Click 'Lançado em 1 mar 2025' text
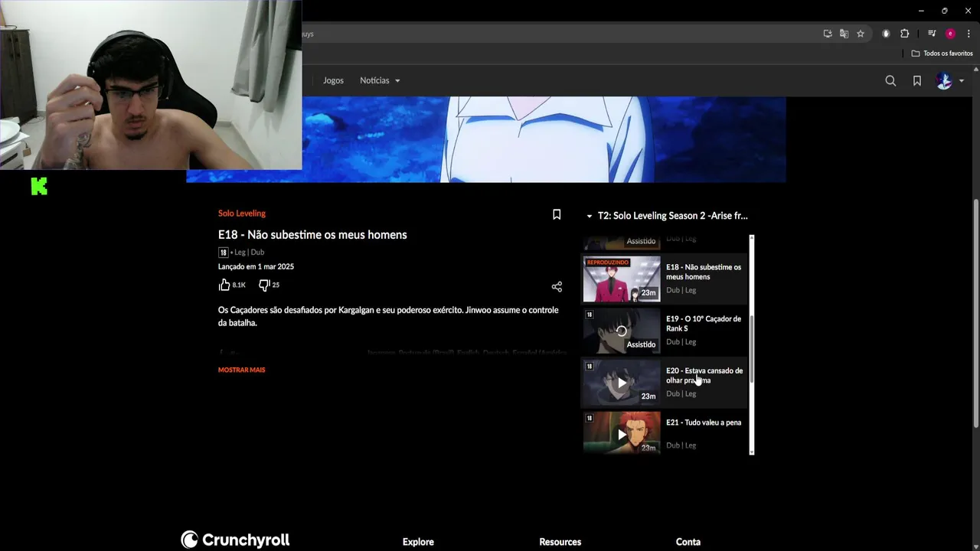This screenshot has height=551, width=980. point(256,266)
